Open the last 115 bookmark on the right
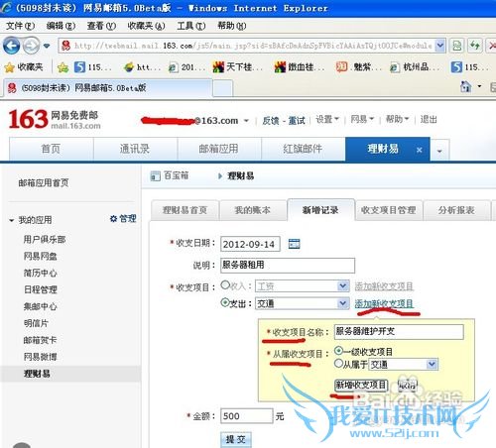 [x=470, y=67]
